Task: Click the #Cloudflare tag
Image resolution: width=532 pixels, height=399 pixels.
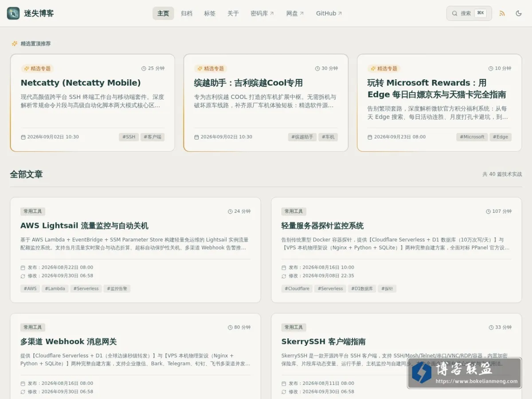Action: pyautogui.click(x=297, y=289)
